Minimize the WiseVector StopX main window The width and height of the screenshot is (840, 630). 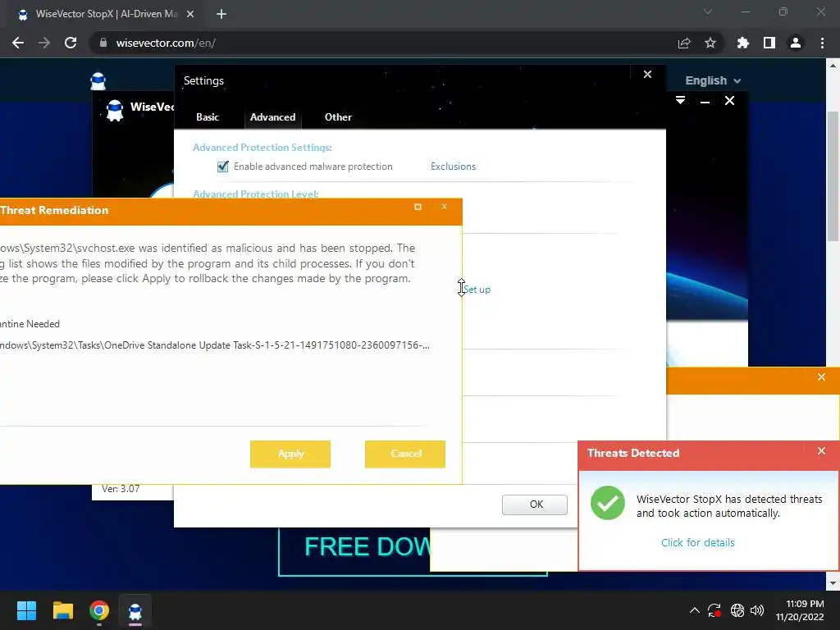[705, 101]
